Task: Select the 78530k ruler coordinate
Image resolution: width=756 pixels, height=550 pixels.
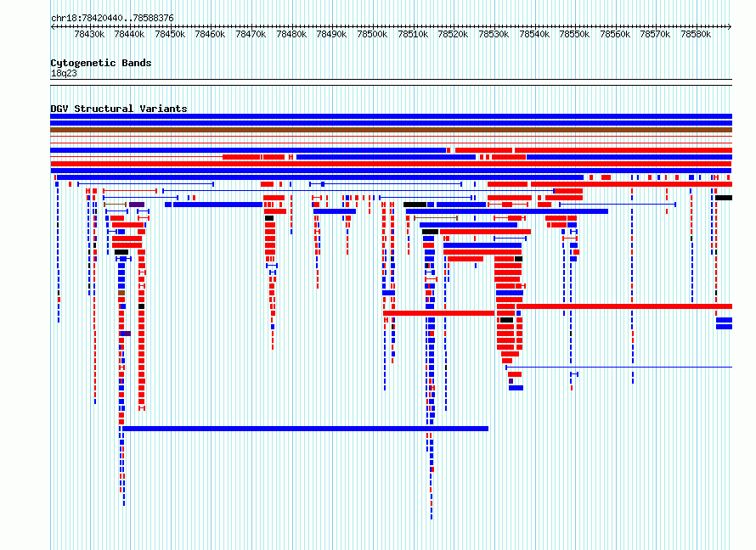Action: [494, 34]
